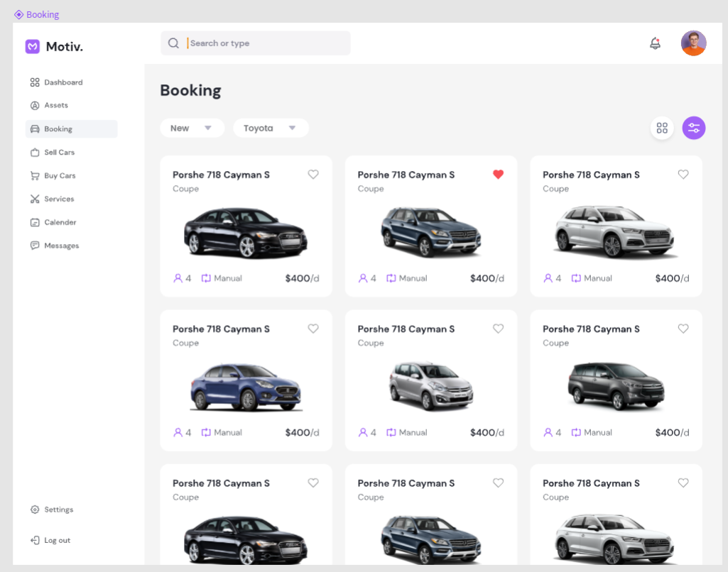Go to Booking in the sidebar
This screenshot has width=728, height=572.
72,129
